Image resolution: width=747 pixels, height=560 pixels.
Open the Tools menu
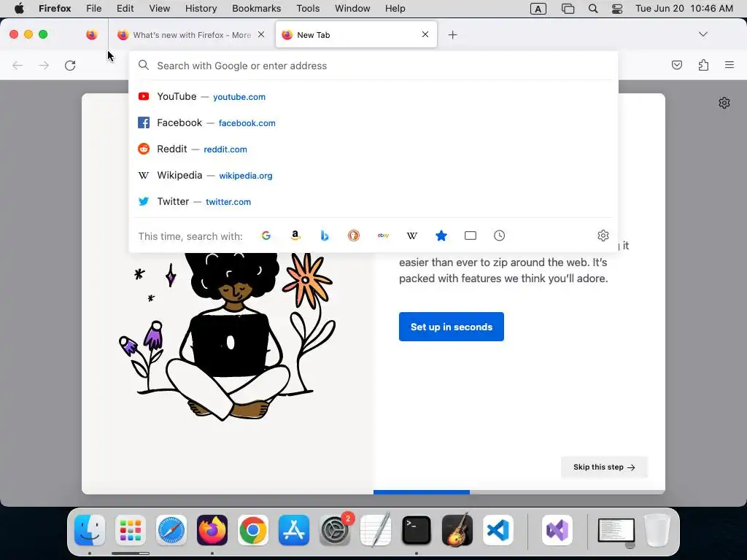tap(309, 9)
